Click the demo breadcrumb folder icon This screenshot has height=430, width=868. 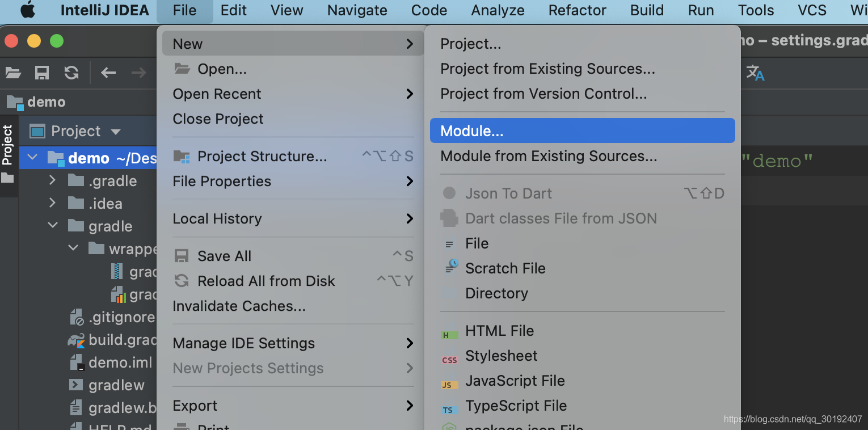[15, 102]
